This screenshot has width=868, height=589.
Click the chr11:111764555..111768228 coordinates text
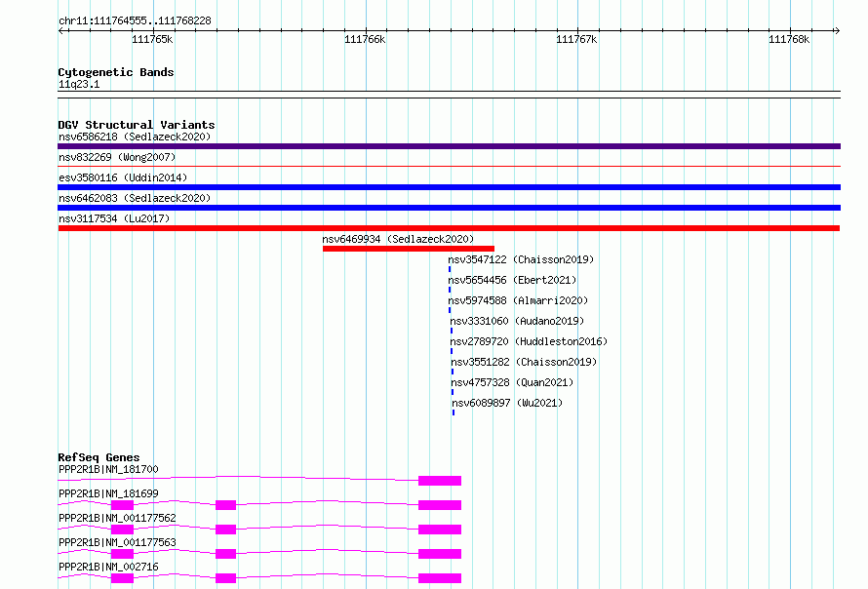[x=135, y=21]
